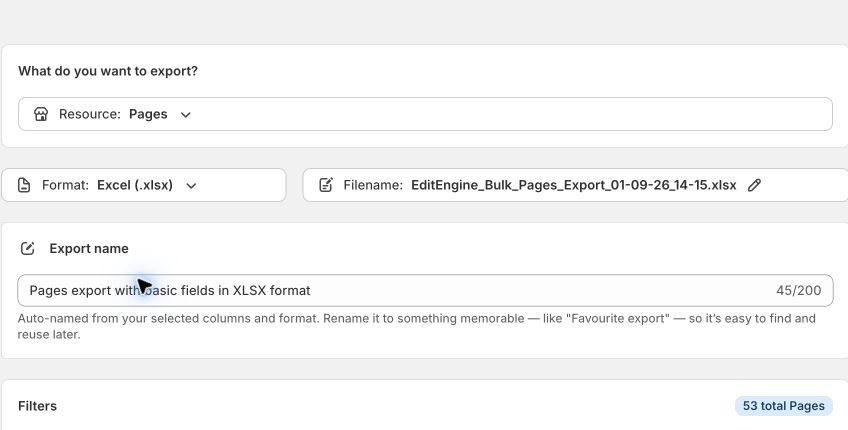This screenshot has height=430, width=848.
Task: Click the document icon beside Format
Action: (x=24, y=185)
